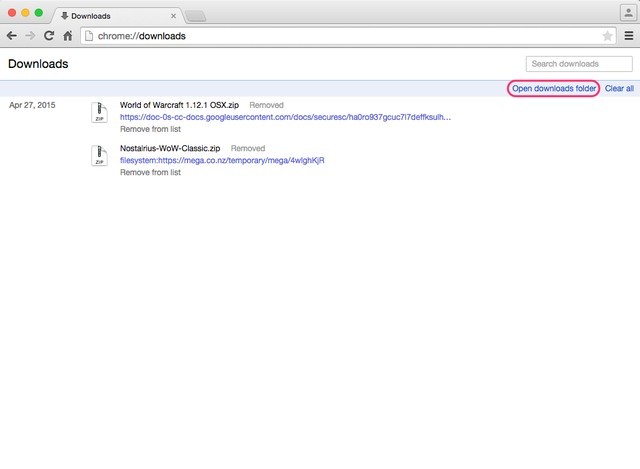Open the mega.co.nz filesystem URL
This screenshot has height=469, width=640.
click(x=222, y=160)
